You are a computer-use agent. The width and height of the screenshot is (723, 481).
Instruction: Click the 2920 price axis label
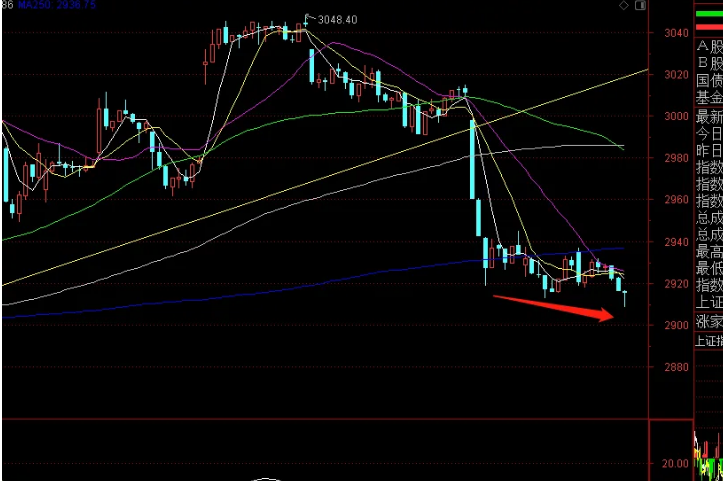676,284
